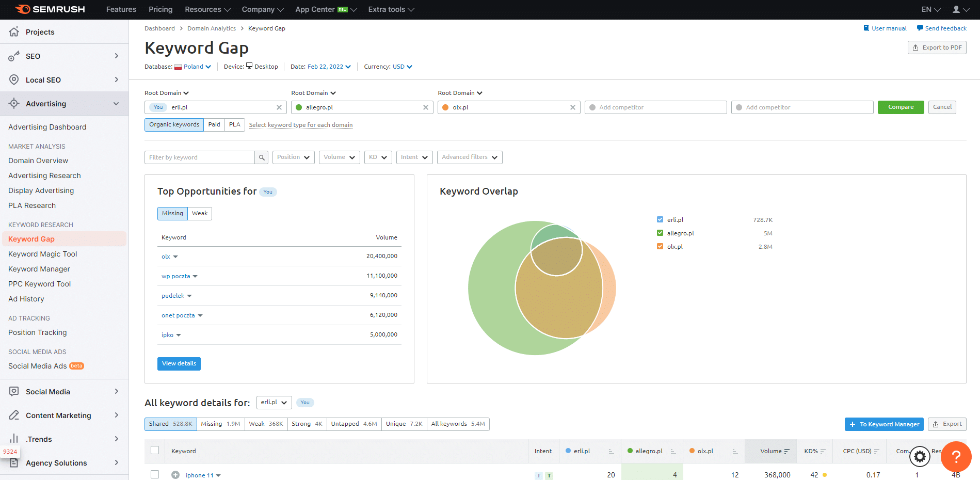Select Missing opportunities toggle

click(x=172, y=213)
